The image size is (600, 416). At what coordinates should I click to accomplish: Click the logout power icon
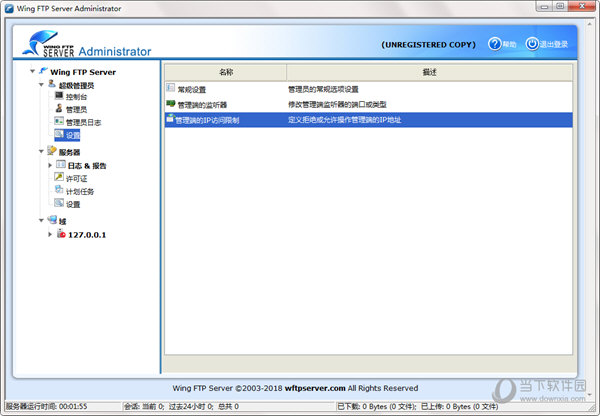pyautogui.click(x=532, y=44)
